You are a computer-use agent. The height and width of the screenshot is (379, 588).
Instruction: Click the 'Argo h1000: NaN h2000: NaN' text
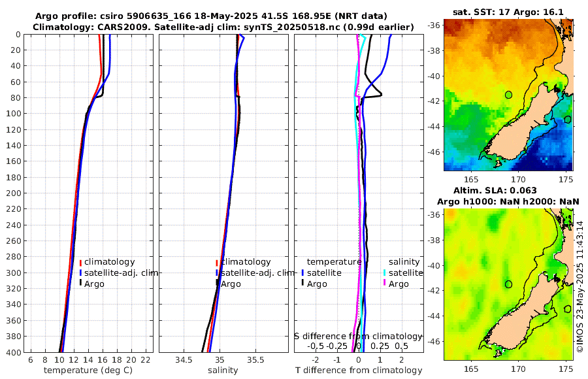click(508, 202)
